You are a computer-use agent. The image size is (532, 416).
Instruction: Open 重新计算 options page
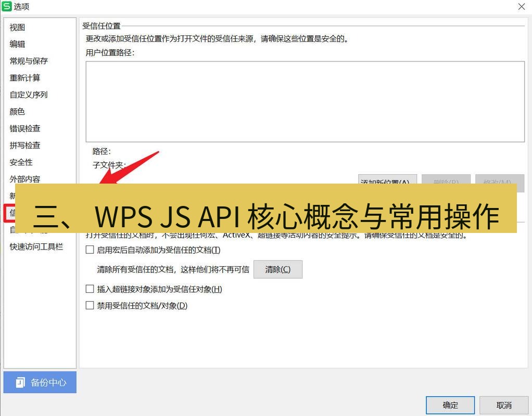point(25,78)
